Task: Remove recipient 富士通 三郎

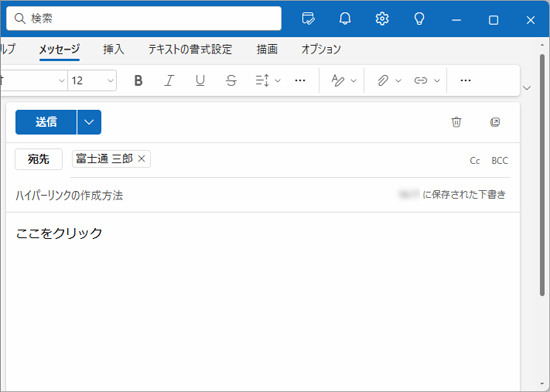Action: click(x=141, y=159)
